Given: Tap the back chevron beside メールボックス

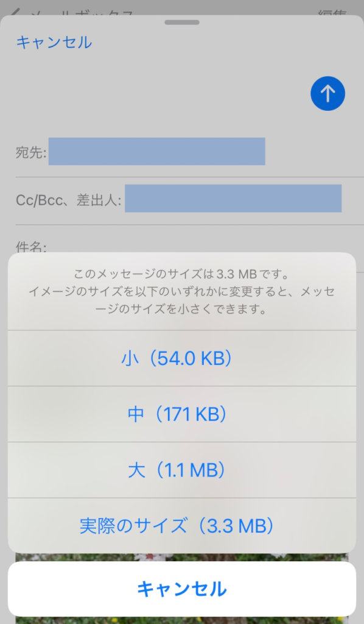Looking at the screenshot, I should [15, 11].
